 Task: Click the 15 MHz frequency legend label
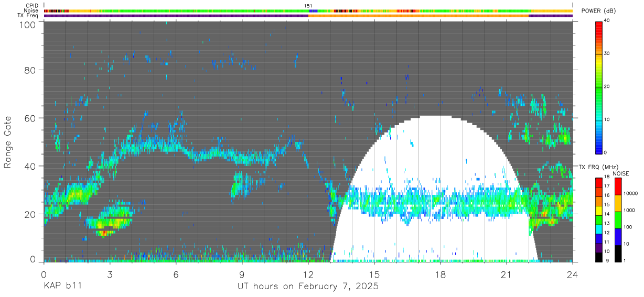pos(606,205)
